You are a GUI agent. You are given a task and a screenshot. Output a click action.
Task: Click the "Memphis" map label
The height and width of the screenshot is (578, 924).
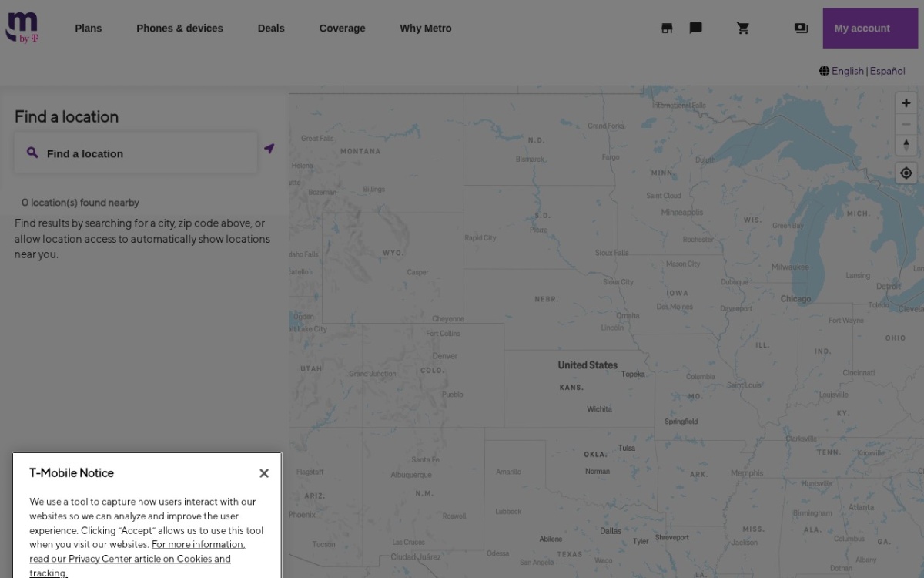tap(747, 473)
